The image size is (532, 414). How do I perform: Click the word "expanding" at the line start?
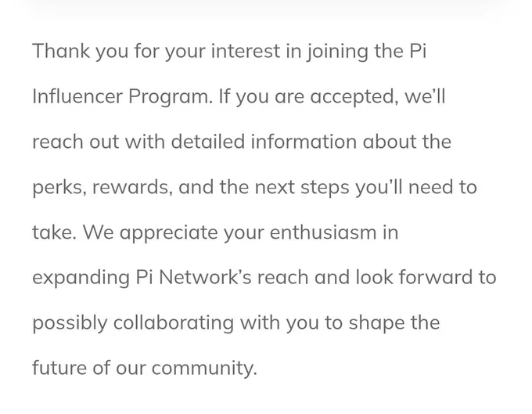[81, 279]
